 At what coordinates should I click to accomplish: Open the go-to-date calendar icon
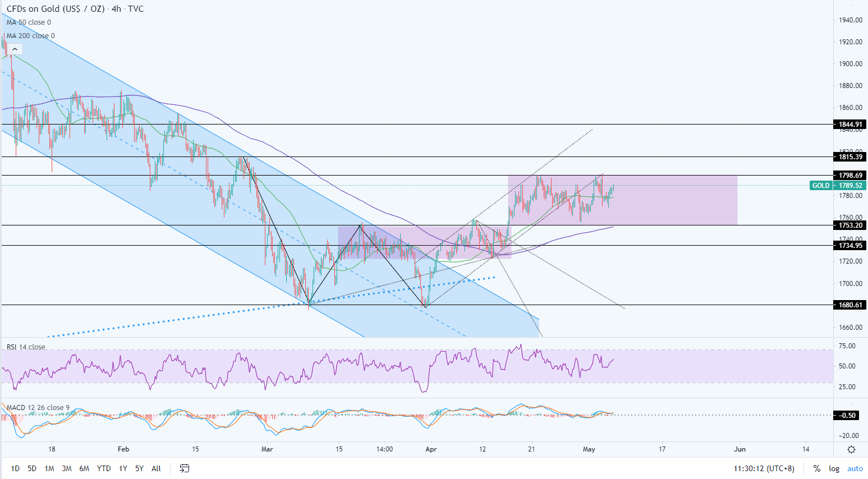(x=184, y=468)
